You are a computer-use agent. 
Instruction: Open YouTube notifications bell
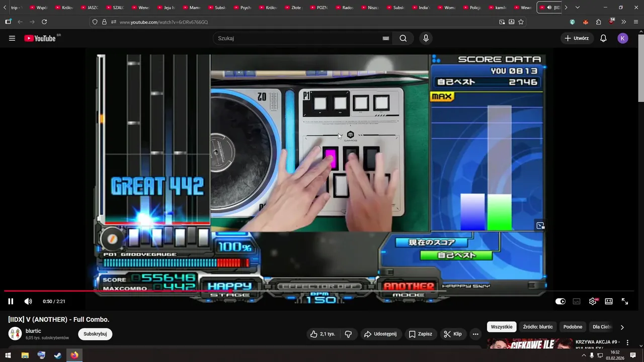coord(603,38)
